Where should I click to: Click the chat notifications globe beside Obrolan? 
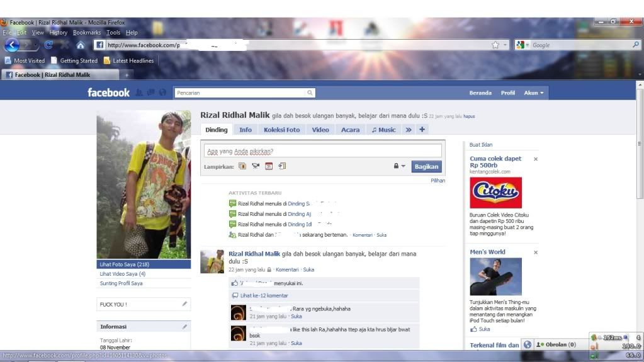(528, 344)
